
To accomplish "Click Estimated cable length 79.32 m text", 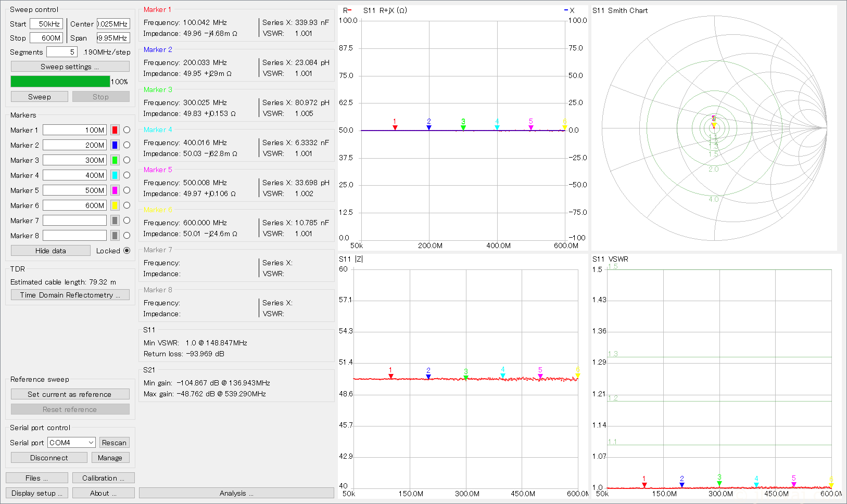I will 63,282.
